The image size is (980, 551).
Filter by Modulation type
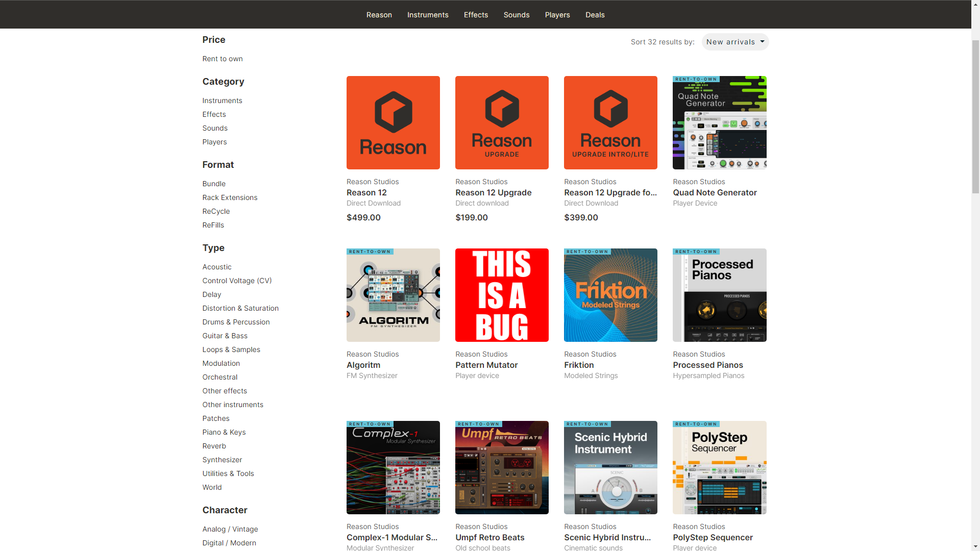click(221, 363)
